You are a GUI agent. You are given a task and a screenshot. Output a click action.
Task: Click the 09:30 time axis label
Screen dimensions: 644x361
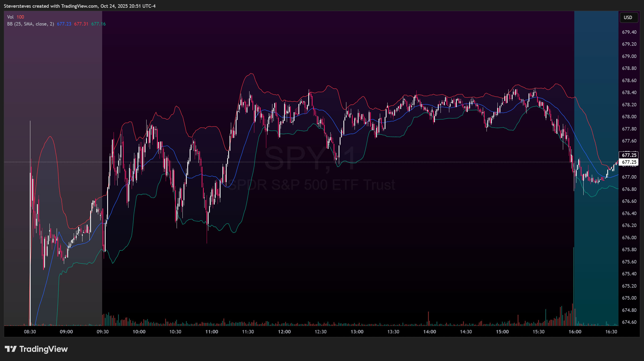click(x=103, y=331)
